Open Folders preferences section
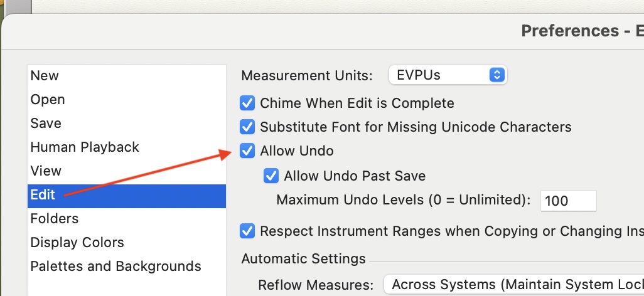Image resolution: width=644 pixels, height=296 pixels. tap(55, 219)
